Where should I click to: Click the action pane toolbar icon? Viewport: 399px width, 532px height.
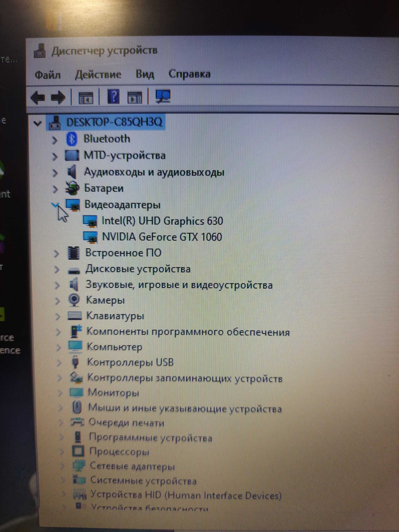[135, 97]
